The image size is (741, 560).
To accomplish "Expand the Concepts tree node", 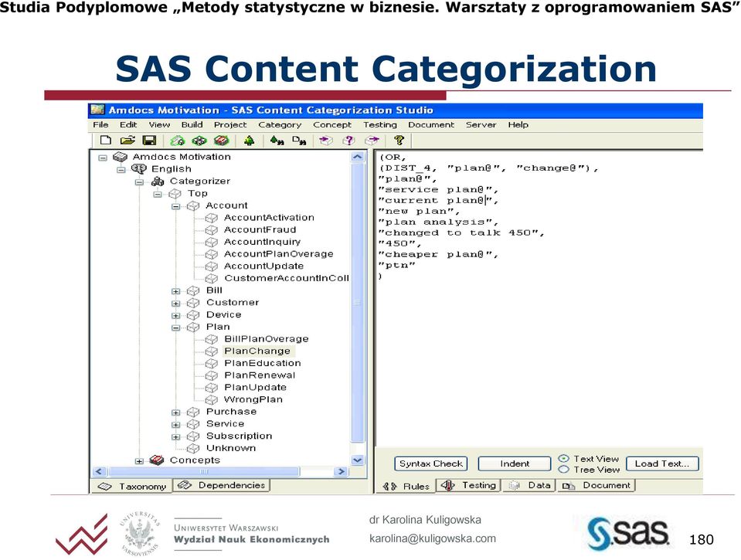I will point(139,461).
